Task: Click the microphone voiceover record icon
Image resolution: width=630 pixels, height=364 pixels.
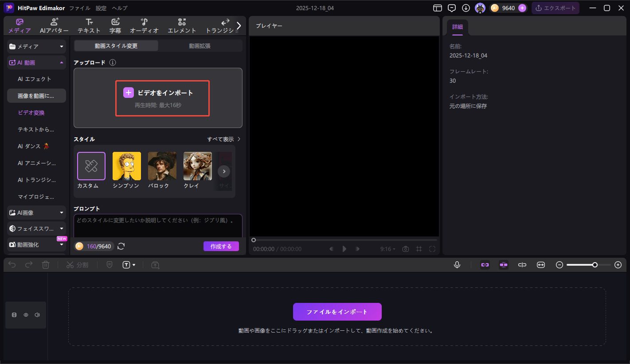Action: click(457, 265)
